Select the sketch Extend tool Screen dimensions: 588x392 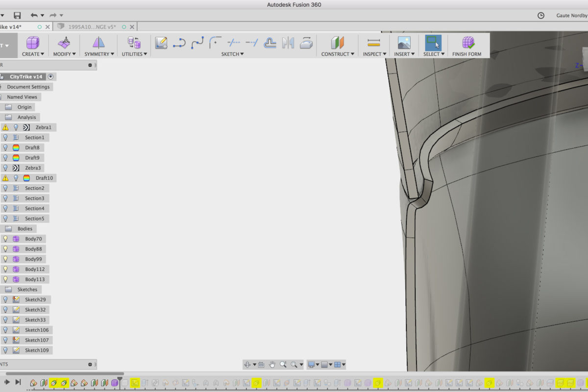click(x=252, y=43)
